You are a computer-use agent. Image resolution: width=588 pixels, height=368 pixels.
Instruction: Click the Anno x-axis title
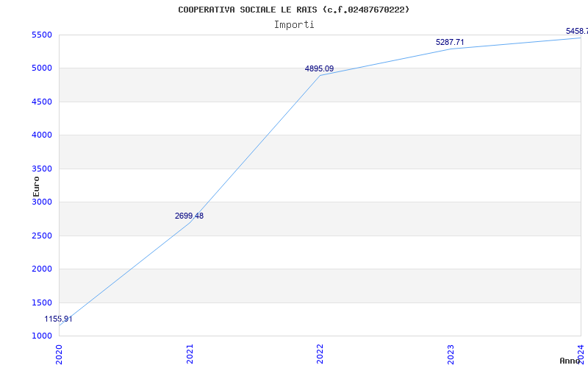point(570,361)
